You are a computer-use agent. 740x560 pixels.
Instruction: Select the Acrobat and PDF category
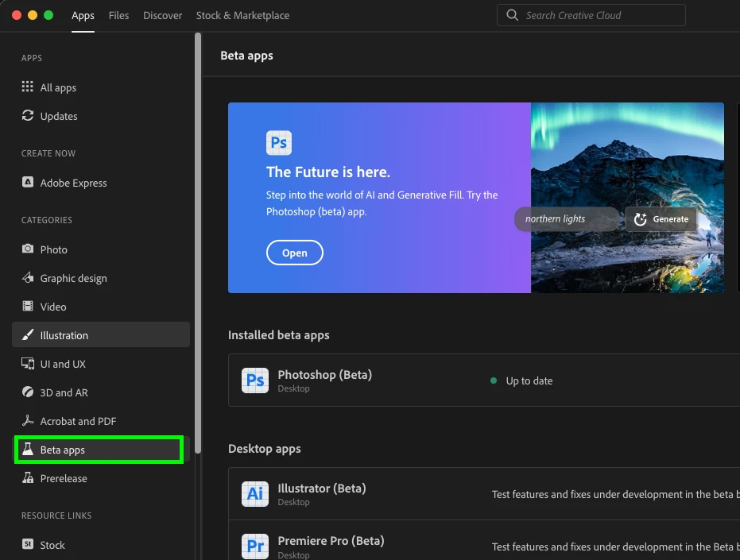(x=100, y=421)
